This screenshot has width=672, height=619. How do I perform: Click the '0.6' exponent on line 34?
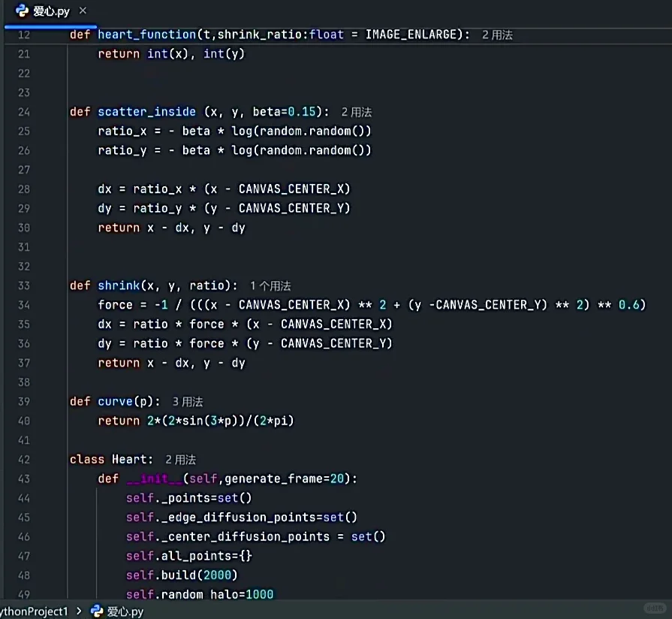[x=628, y=305]
